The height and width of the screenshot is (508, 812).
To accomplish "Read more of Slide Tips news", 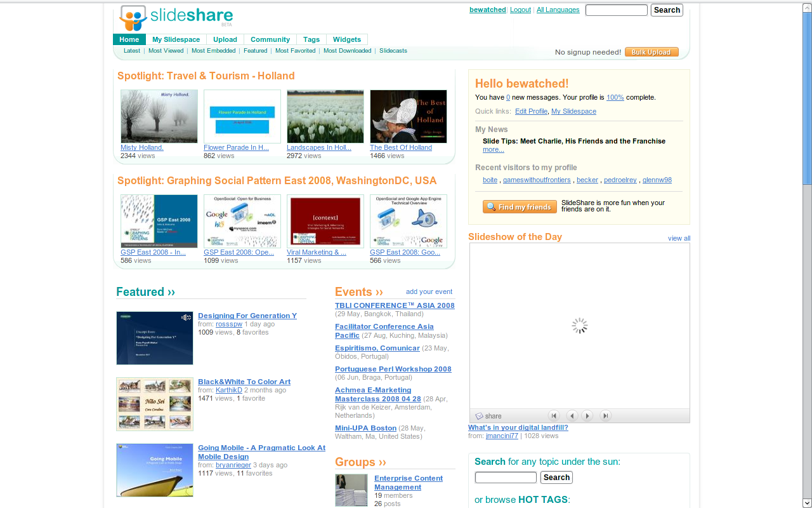I will (494, 150).
